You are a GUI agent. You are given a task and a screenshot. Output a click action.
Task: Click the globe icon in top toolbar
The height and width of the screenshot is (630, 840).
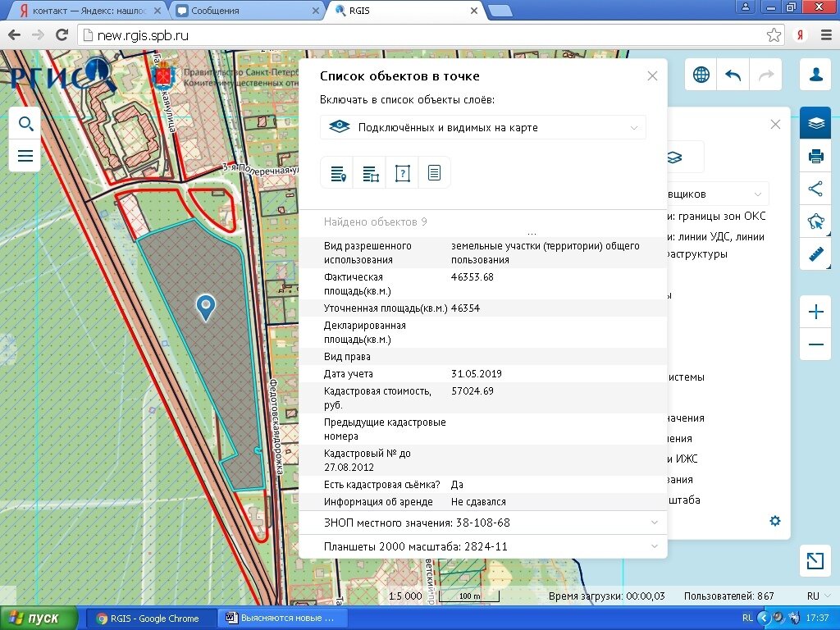tap(701, 75)
